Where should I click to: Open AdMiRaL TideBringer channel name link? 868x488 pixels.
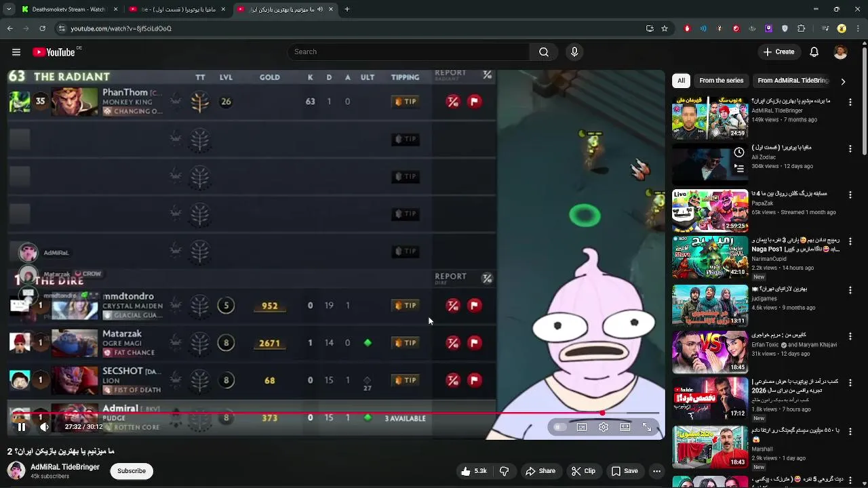[65, 467]
